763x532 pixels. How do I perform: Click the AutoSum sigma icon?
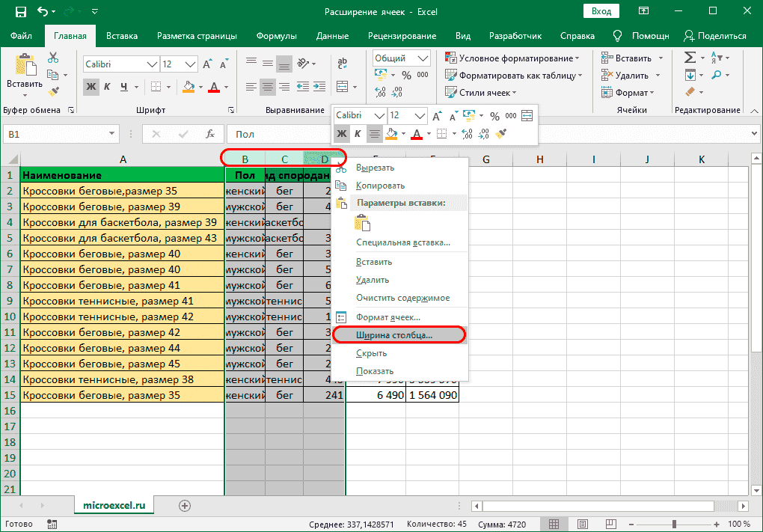[690, 58]
